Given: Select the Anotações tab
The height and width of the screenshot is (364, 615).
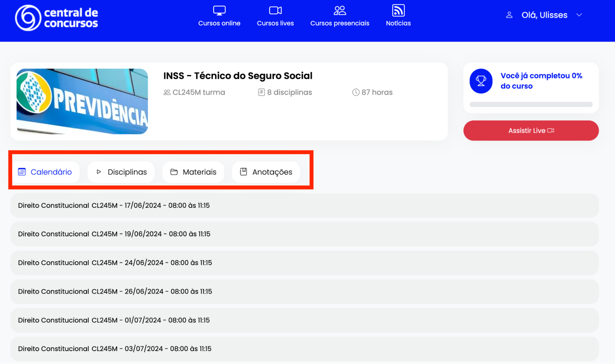Looking at the screenshot, I should pyautogui.click(x=266, y=172).
